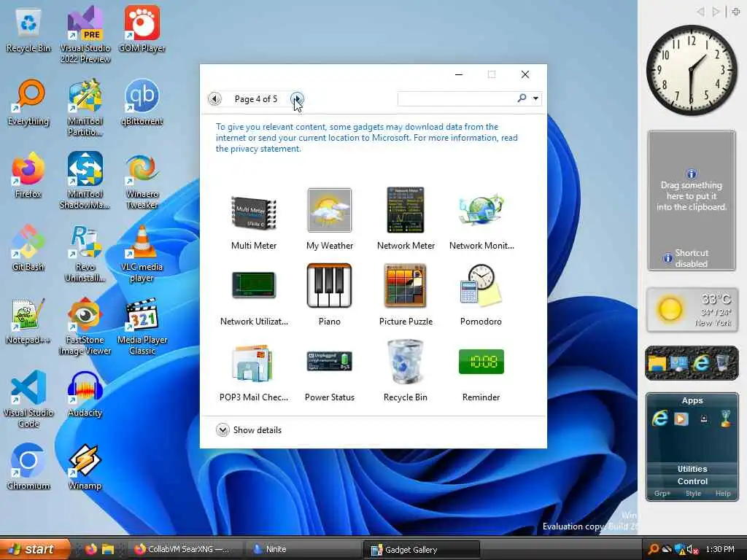Click the sidebar add gadget plus icon
The height and width of the screenshot is (560, 747).
[735, 12]
